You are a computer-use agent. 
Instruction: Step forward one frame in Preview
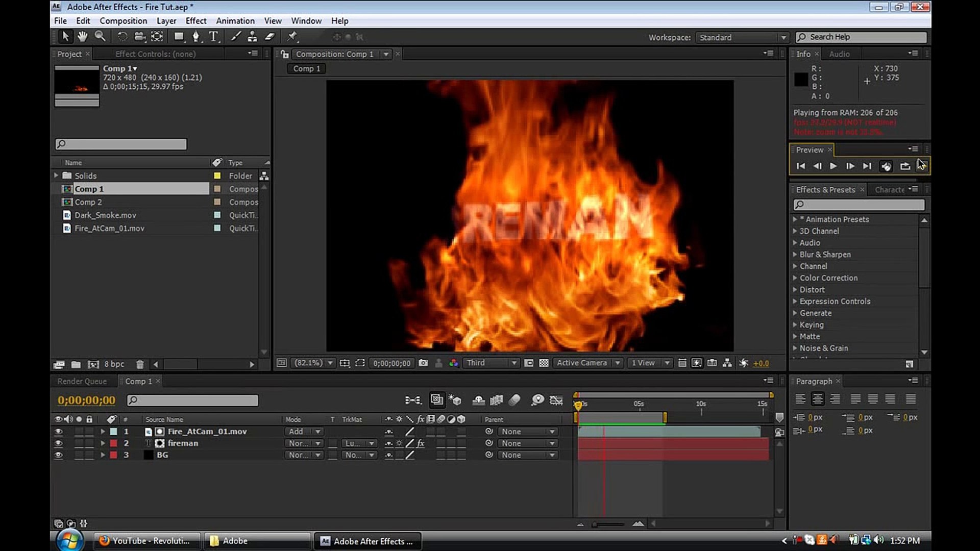(x=850, y=166)
